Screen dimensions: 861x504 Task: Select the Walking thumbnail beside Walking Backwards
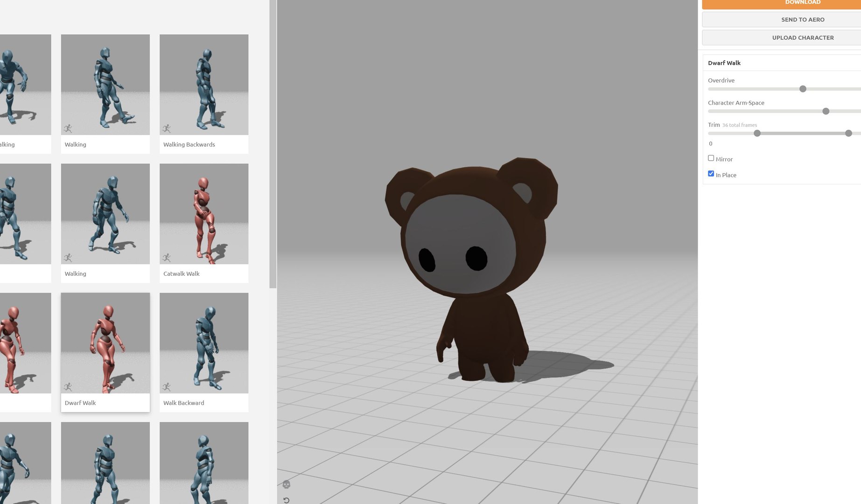pos(105,84)
